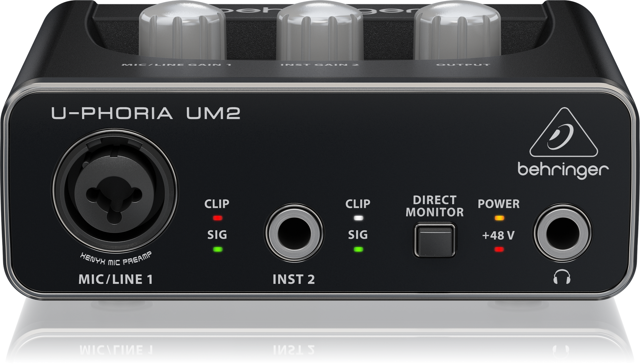Click the U-PHORIA UM2 model name

[x=146, y=114]
